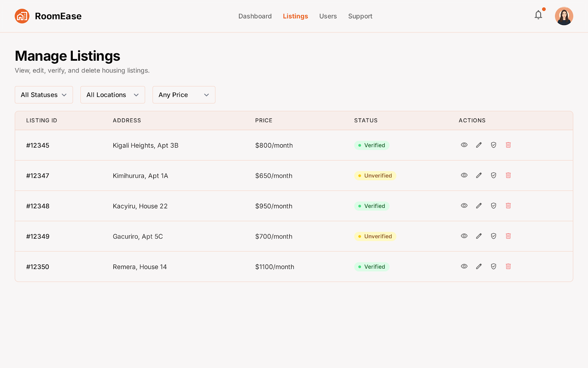This screenshot has width=588, height=368.
Task: Open the Users nav item
Action: point(328,16)
